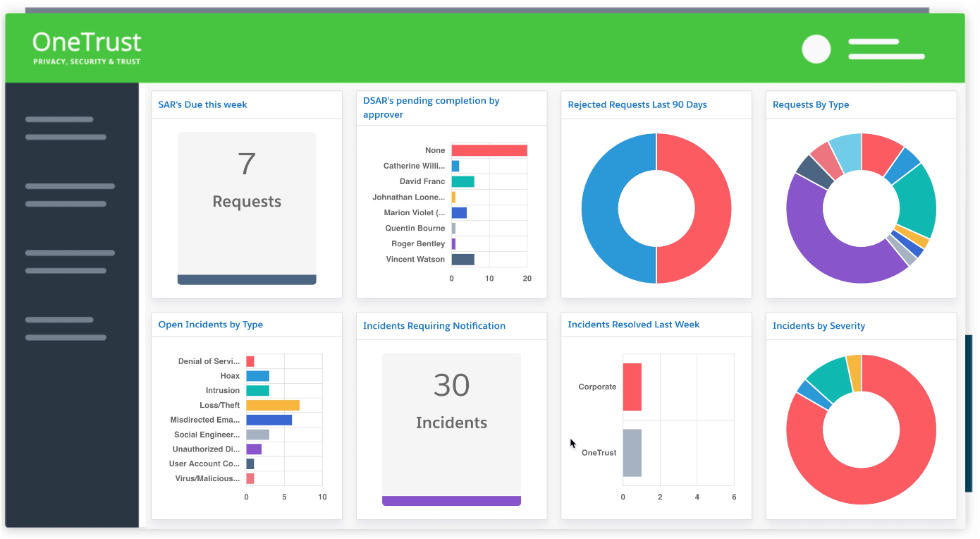Open the Open Incidents by Type title

coord(210,325)
